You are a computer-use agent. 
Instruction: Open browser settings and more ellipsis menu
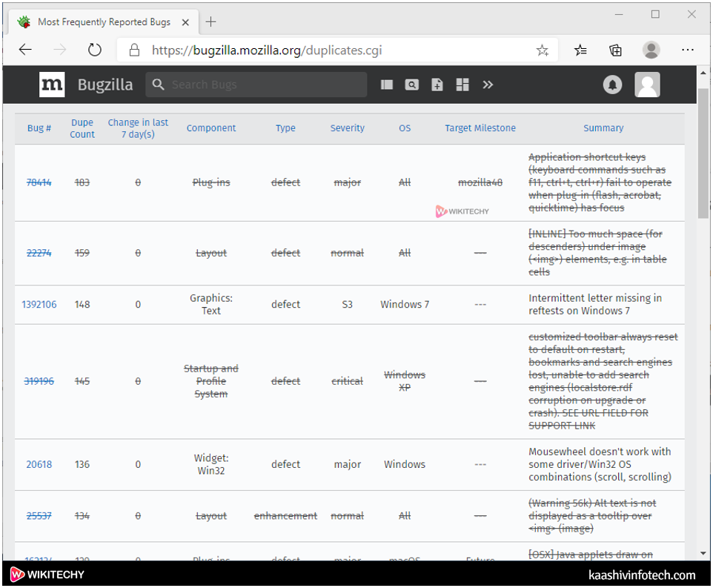click(x=687, y=50)
